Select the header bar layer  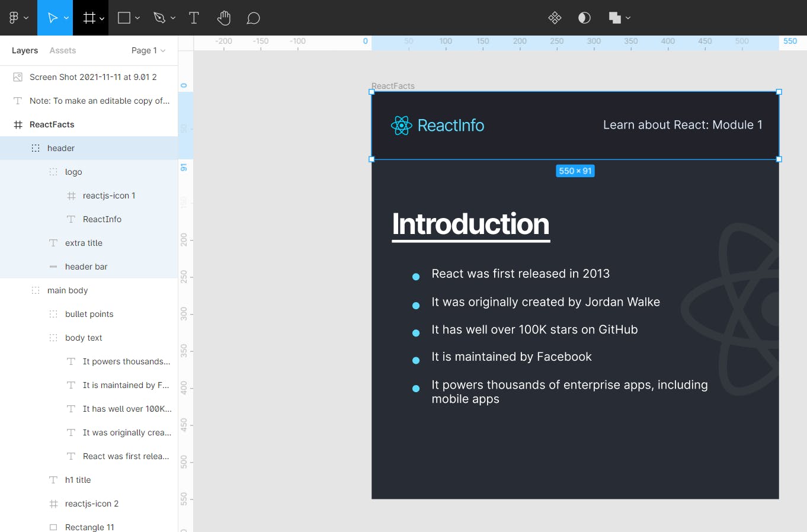(x=89, y=267)
